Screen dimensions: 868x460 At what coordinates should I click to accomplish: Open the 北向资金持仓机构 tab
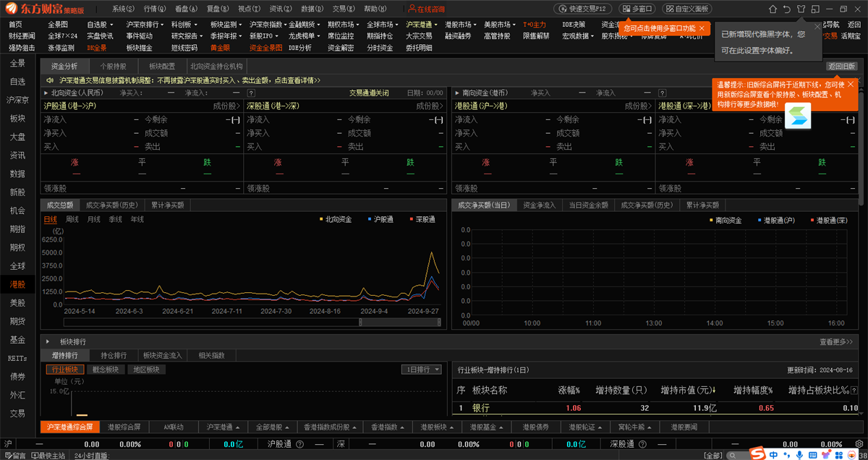coord(217,66)
